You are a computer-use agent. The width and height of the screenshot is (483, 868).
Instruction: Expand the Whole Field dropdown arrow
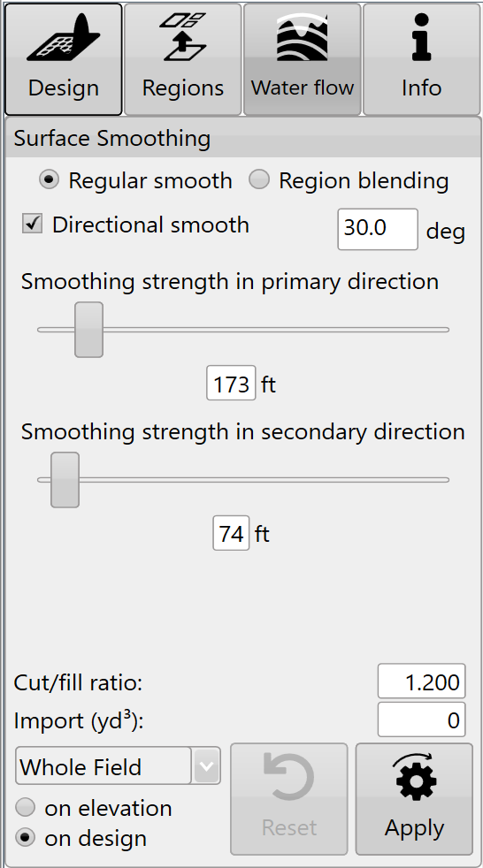(x=207, y=766)
